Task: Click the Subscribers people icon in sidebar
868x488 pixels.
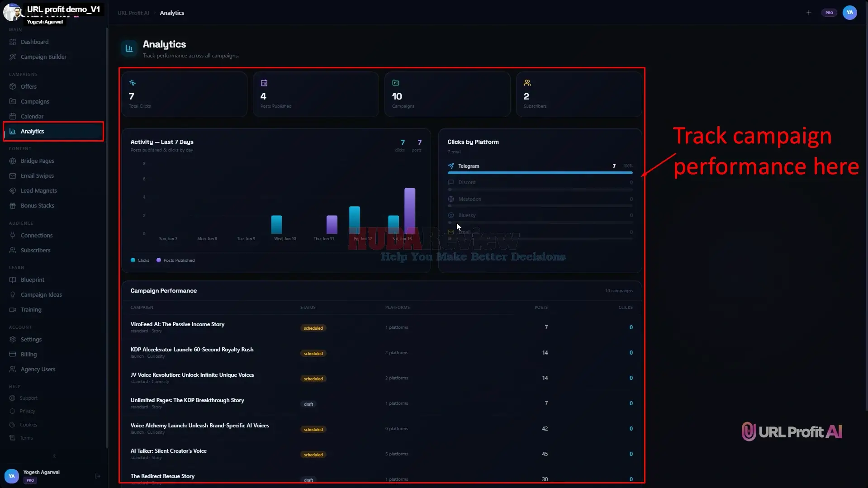Action: tap(13, 251)
